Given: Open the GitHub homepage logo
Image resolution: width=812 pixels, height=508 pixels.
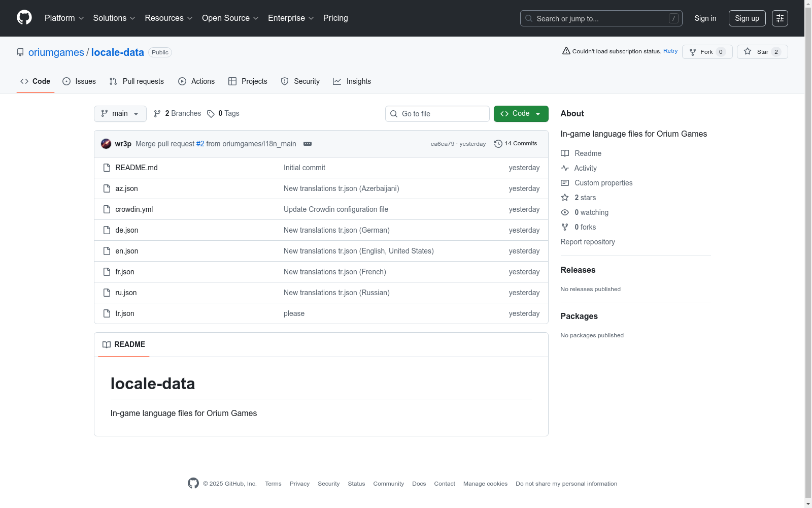Looking at the screenshot, I should click(24, 18).
